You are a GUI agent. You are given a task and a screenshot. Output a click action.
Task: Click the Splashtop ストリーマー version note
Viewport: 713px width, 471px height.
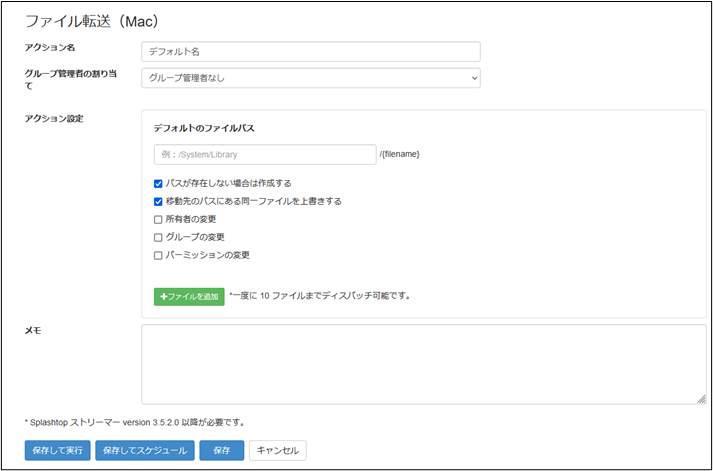[135, 423]
